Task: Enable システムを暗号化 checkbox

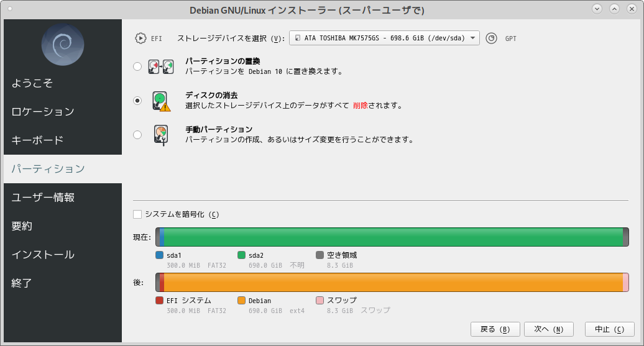Action: pyautogui.click(x=137, y=214)
